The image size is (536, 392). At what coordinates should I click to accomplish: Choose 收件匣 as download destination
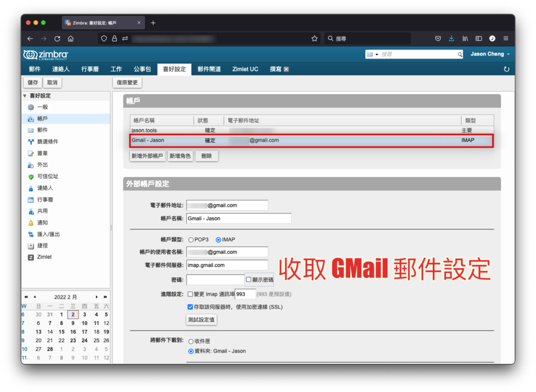coord(191,341)
